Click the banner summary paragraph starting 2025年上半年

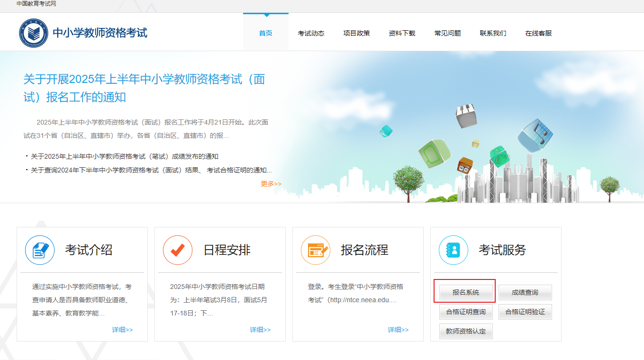[146, 129]
